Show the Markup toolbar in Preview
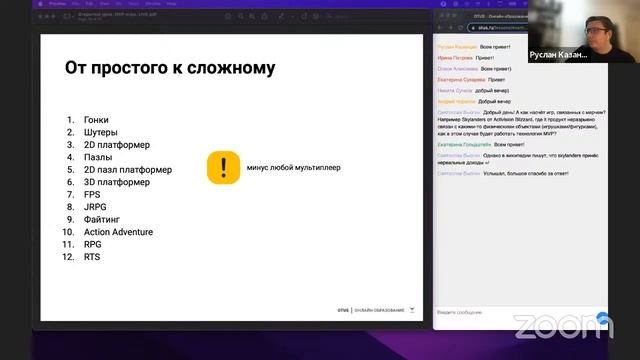Image resolution: width=640 pixels, height=360 pixels. 316,16
